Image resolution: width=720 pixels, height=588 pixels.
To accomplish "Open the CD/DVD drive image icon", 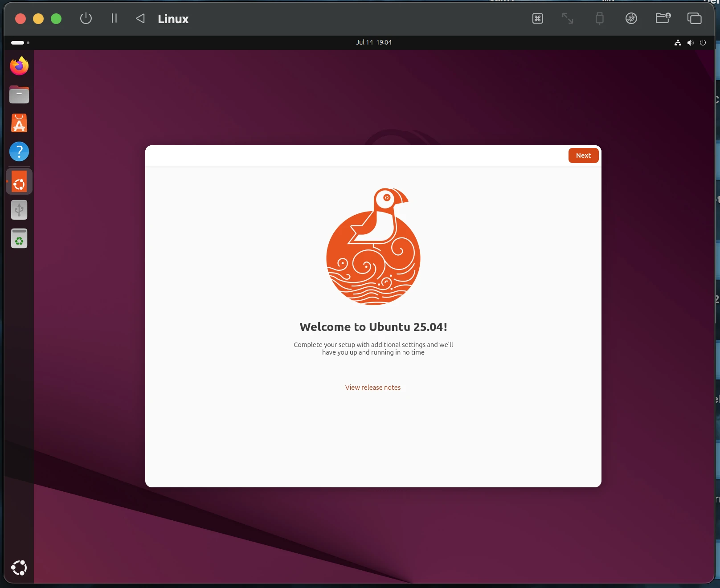I will pos(631,18).
